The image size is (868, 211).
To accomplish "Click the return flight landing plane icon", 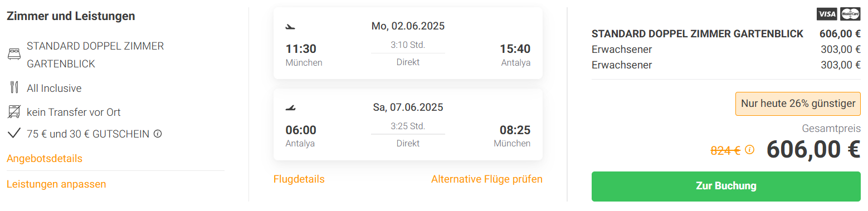I will [x=290, y=107].
